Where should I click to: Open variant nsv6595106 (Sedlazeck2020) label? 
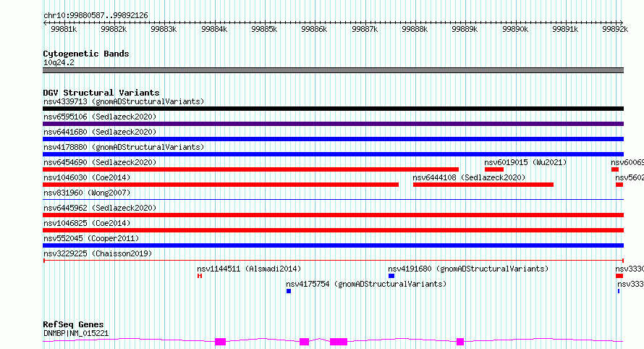[100, 117]
